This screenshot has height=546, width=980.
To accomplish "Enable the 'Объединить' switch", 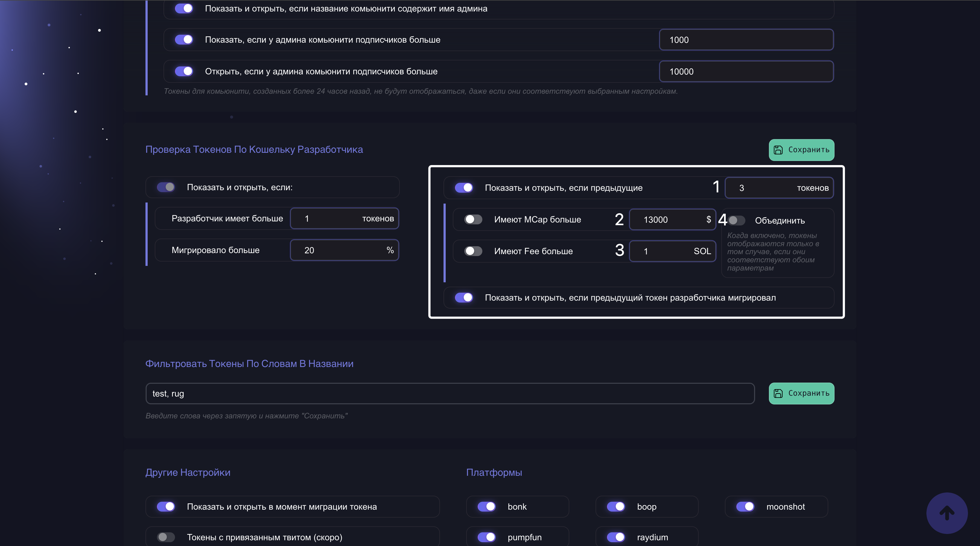I will (736, 221).
